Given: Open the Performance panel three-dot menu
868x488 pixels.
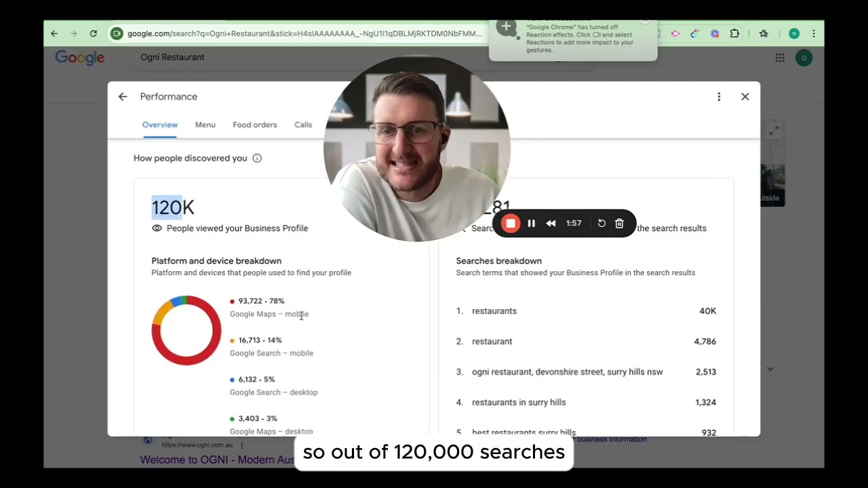Looking at the screenshot, I should tap(719, 97).
